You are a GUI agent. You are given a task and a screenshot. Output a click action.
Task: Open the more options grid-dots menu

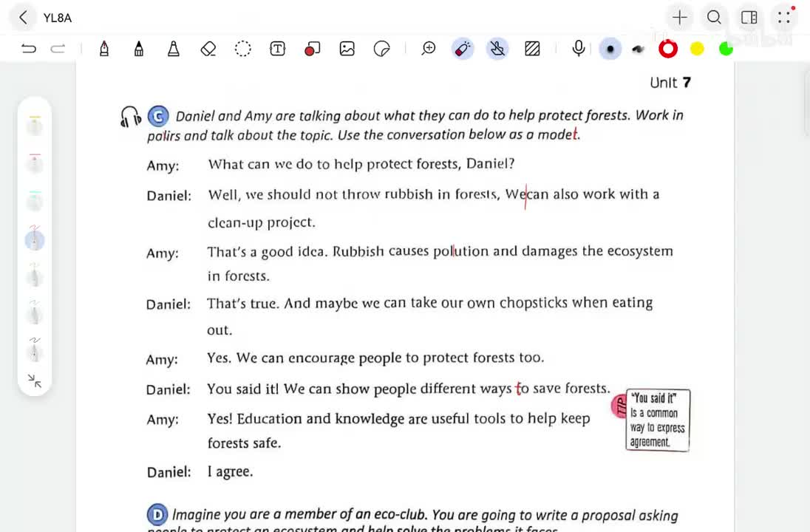tap(784, 18)
